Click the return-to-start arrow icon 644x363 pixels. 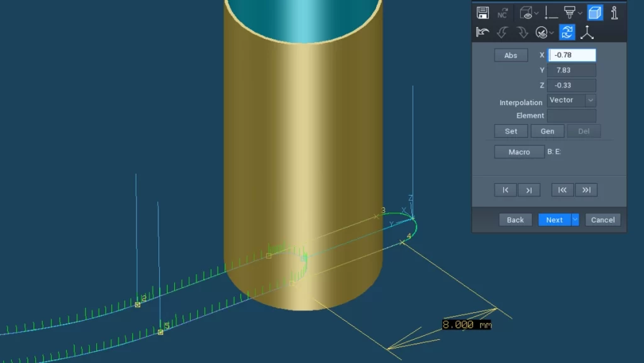[x=482, y=32]
